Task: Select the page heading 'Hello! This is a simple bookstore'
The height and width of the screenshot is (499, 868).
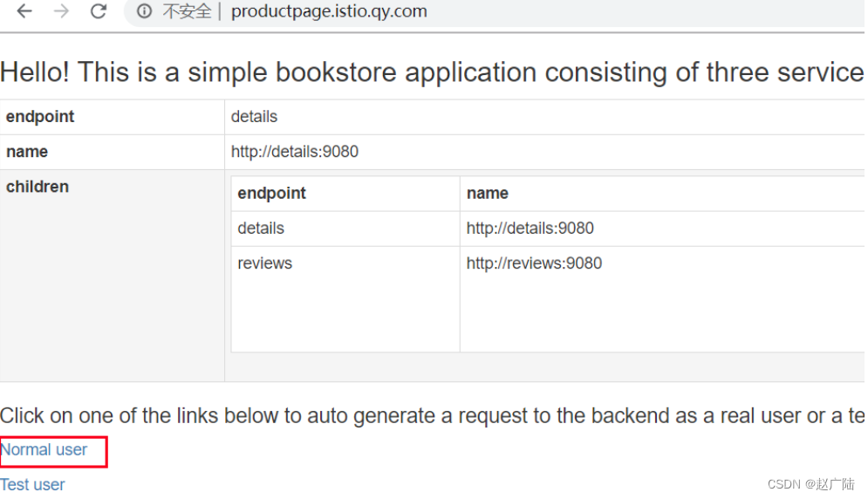Action: [432, 72]
